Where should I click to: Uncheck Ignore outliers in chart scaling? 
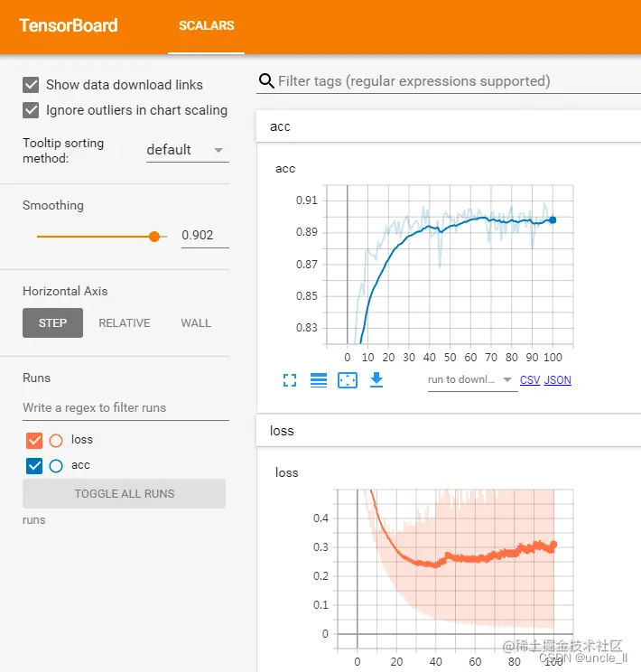click(x=31, y=110)
